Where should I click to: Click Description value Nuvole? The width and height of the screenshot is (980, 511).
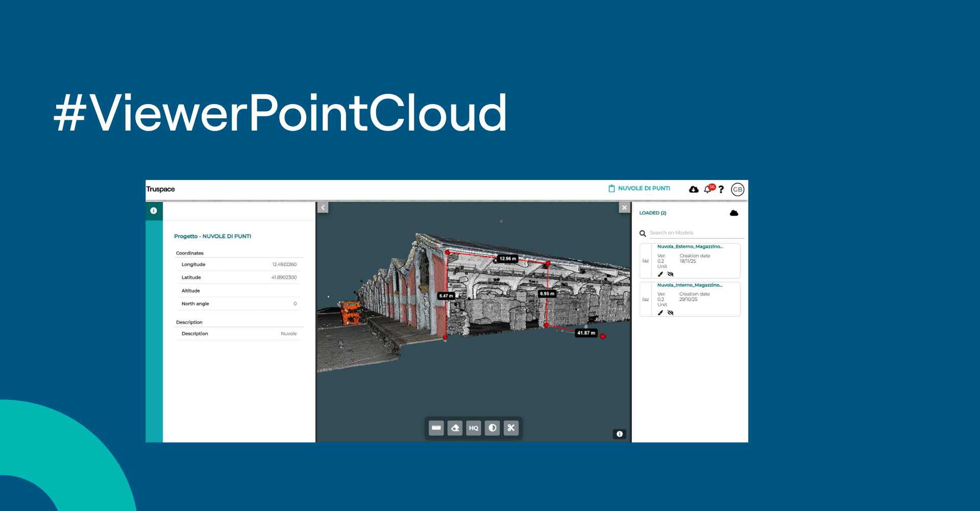[x=289, y=334]
